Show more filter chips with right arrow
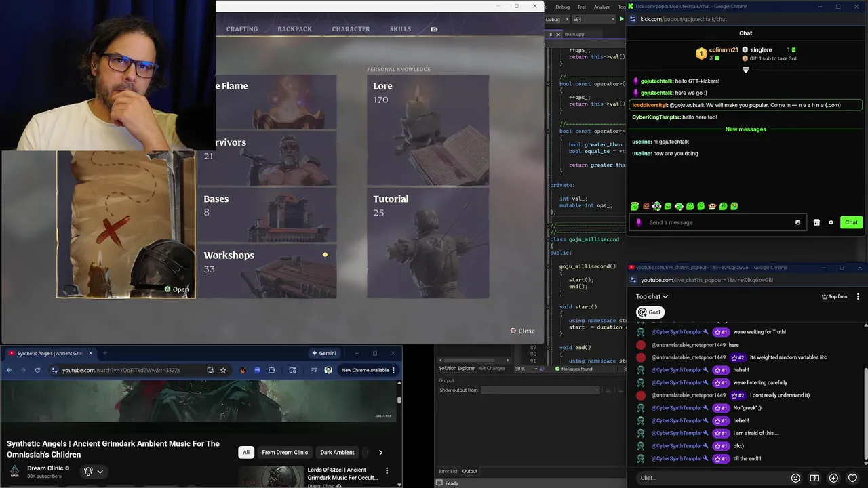 (x=380, y=453)
